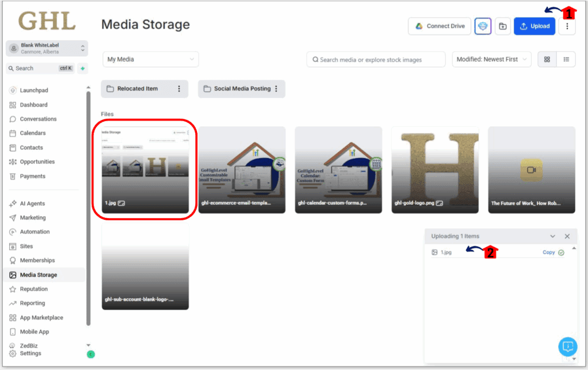This screenshot has height=370, width=588.
Task: Click the sidebar scrollbar
Action: (x=88, y=208)
